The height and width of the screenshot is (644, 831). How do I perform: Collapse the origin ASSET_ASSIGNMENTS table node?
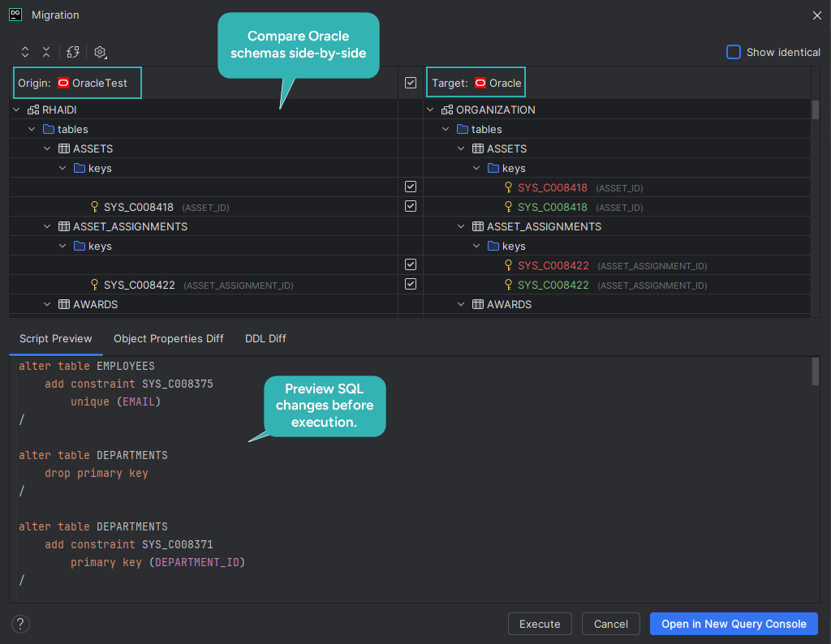coord(47,226)
